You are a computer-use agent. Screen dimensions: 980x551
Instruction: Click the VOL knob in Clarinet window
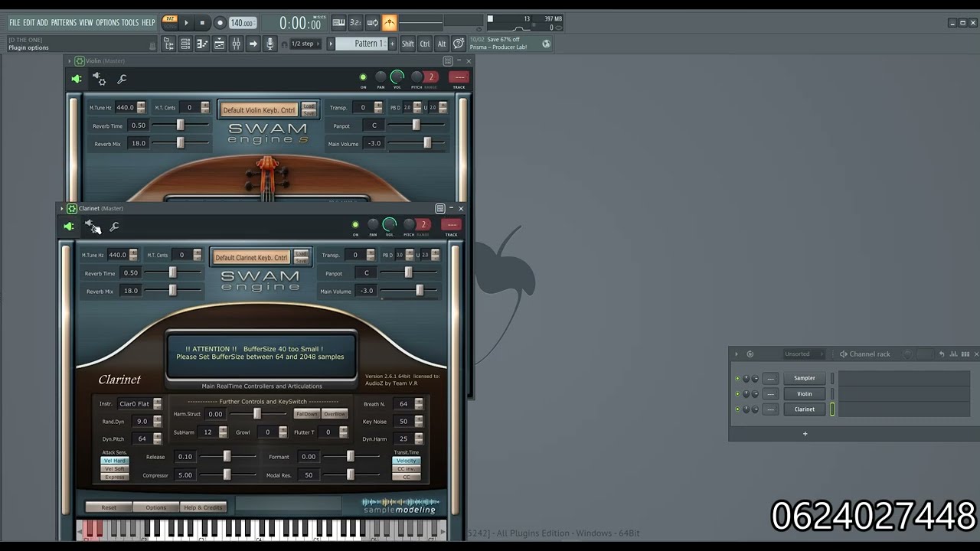click(x=390, y=224)
